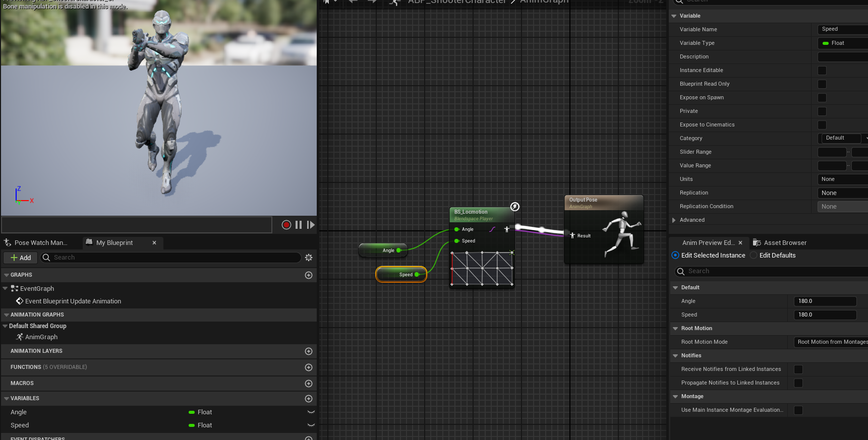Open My Blueprint settings gear

[309, 258]
